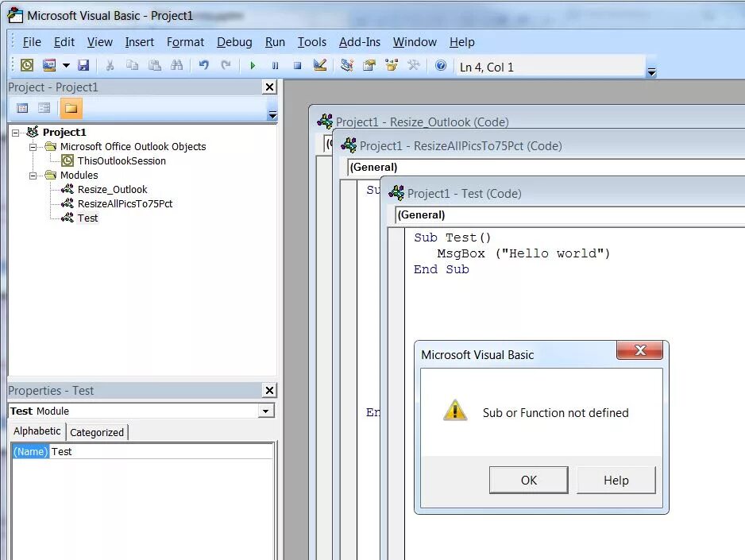This screenshot has width=745, height=560.
Task: Open the File menu
Action: click(32, 42)
